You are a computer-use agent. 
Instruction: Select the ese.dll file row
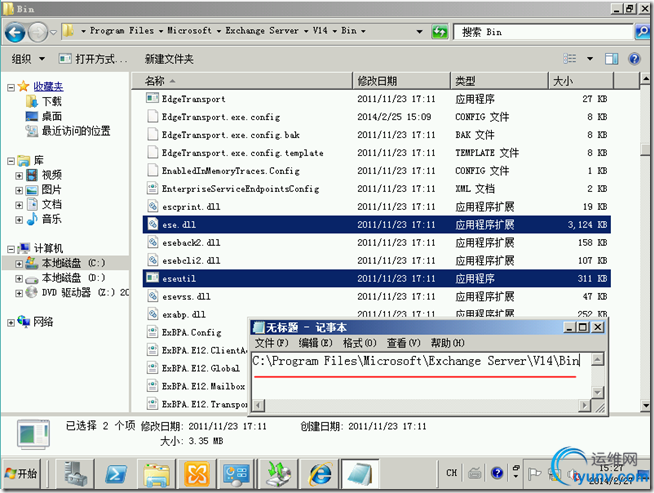[x=377, y=224]
